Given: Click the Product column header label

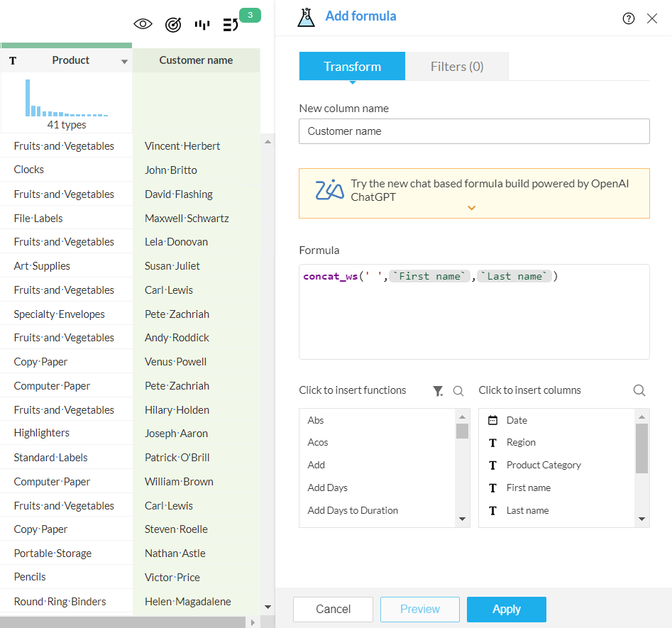Looking at the screenshot, I should 71,60.
